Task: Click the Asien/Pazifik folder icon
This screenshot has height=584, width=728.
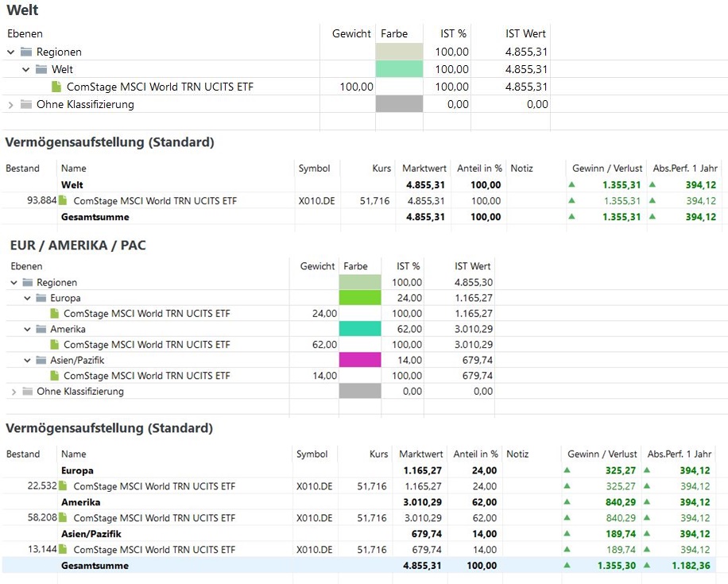Action: 41,360
